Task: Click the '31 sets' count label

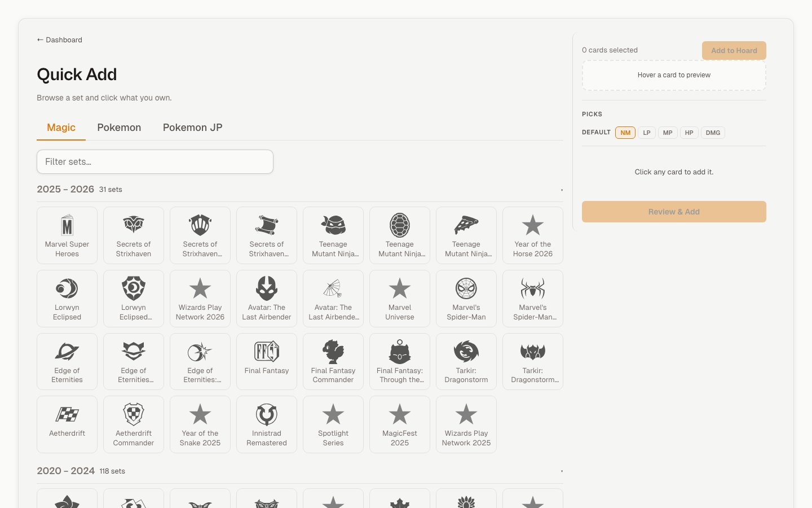Action: click(x=111, y=190)
